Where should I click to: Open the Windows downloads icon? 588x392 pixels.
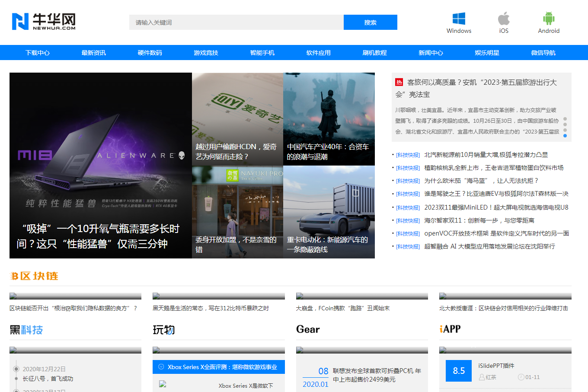click(459, 19)
